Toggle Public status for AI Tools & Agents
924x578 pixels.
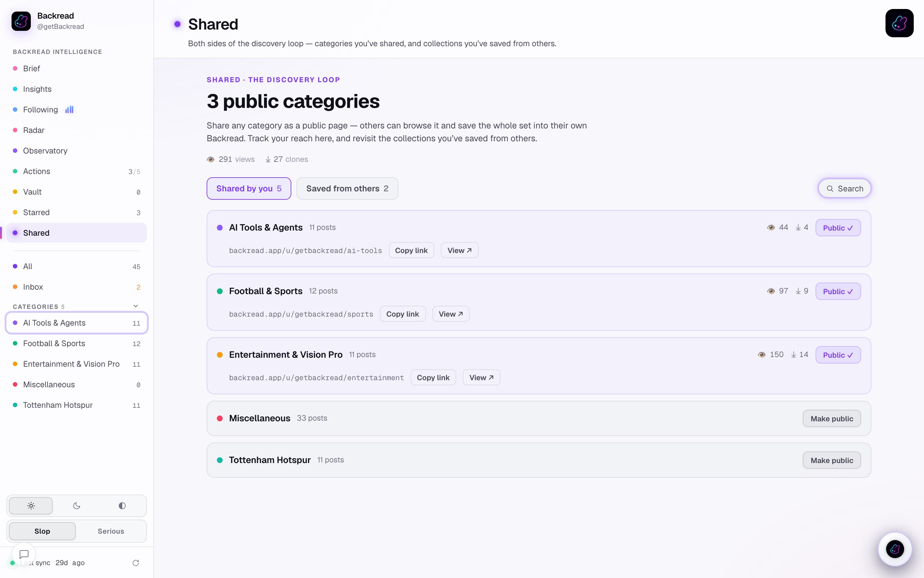[838, 228]
